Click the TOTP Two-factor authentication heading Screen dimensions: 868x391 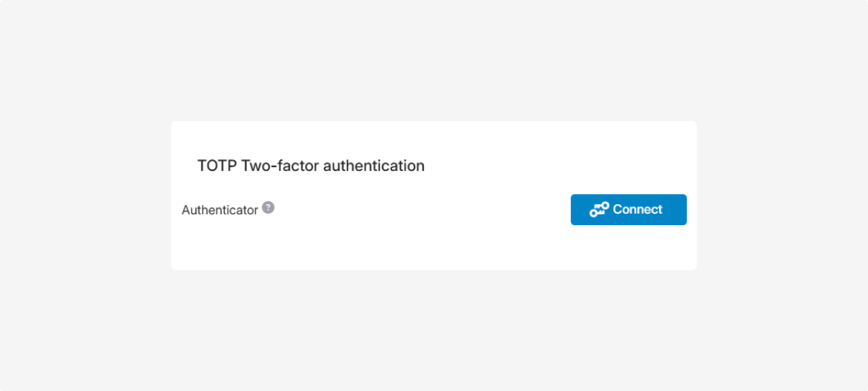coord(310,166)
